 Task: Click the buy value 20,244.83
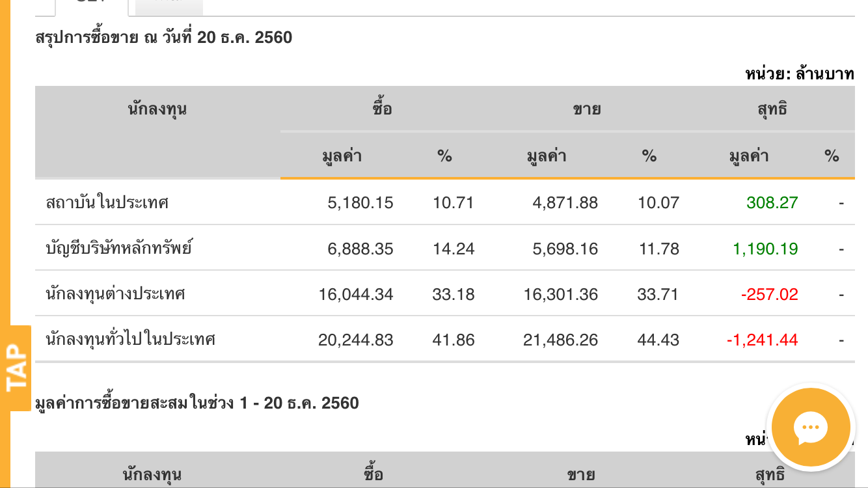click(x=356, y=340)
